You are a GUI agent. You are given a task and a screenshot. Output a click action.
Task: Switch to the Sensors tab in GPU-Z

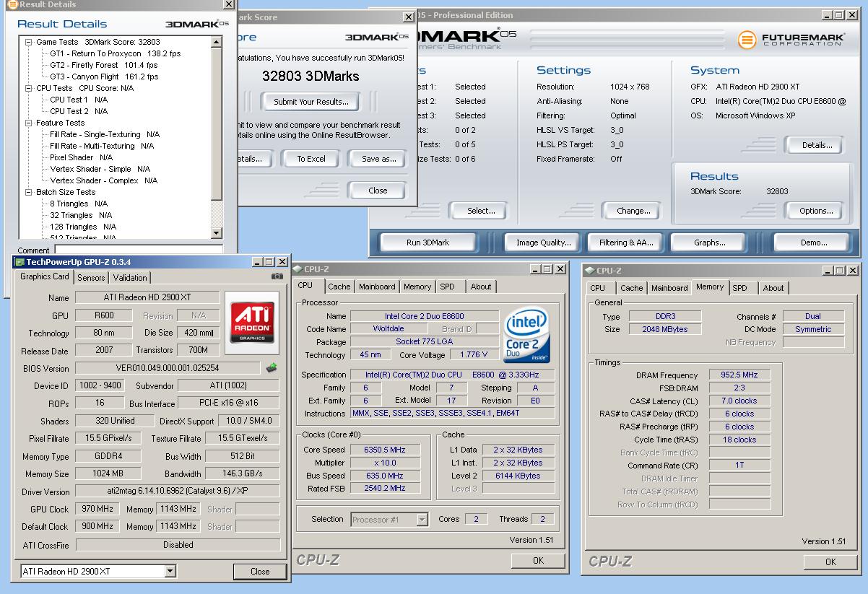pyautogui.click(x=91, y=278)
